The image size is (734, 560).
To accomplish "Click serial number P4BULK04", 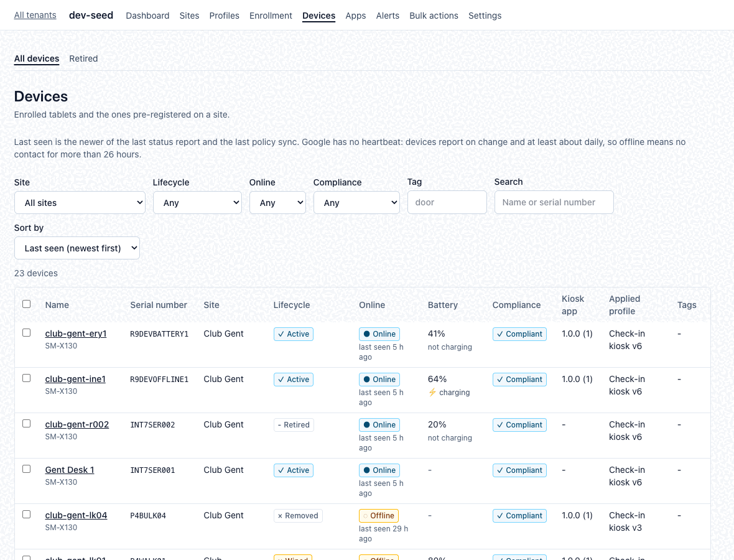I will pyautogui.click(x=148, y=516).
